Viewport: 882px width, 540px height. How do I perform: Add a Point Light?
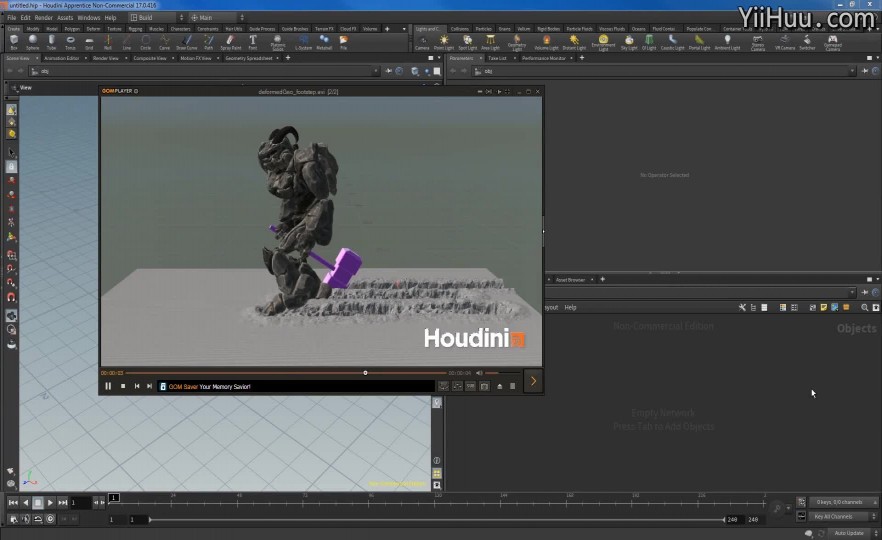pyautogui.click(x=444, y=43)
